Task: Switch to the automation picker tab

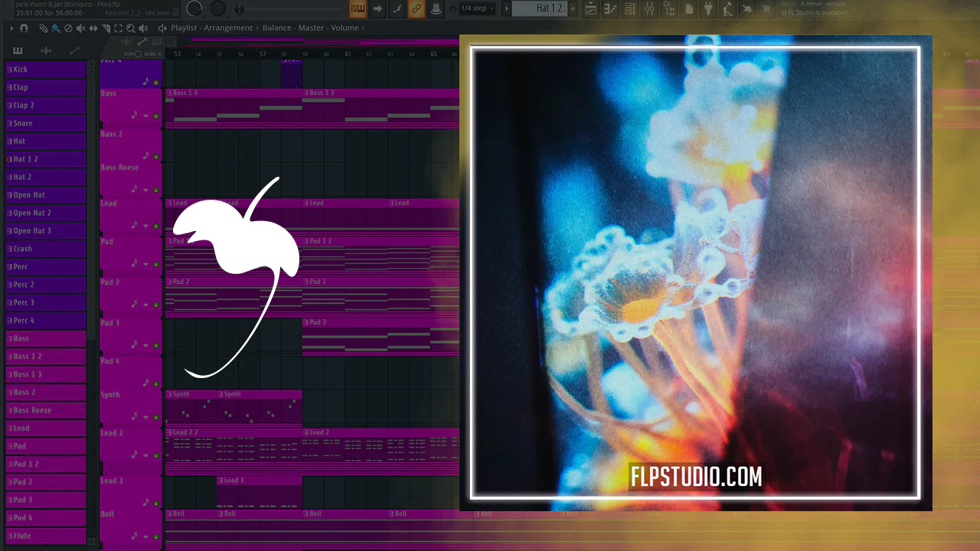Action: tap(74, 51)
